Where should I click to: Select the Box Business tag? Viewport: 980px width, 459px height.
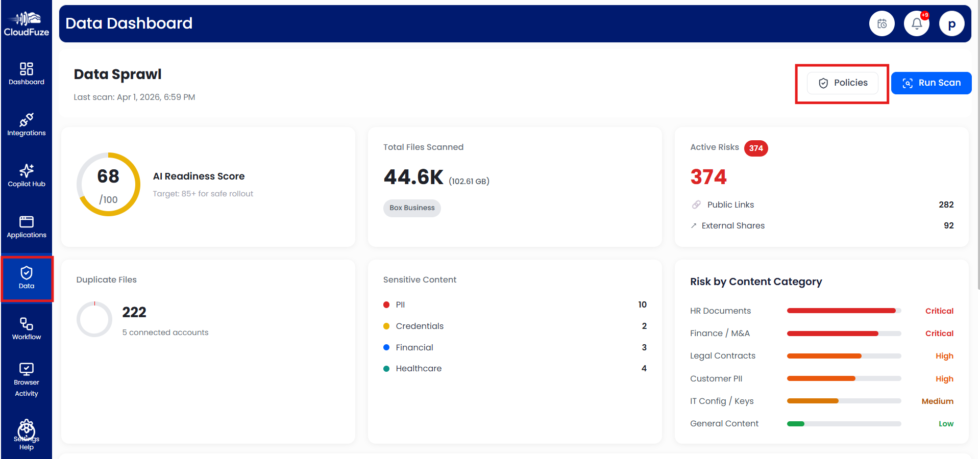point(412,208)
